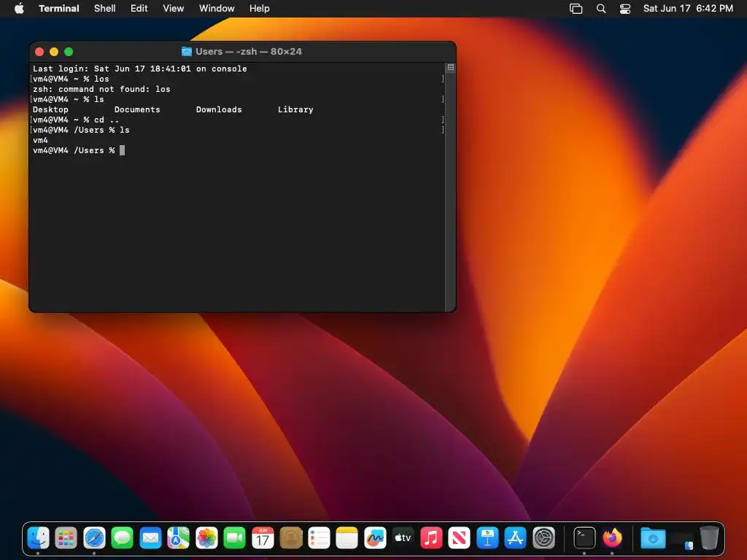Image resolution: width=747 pixels, height=560 pixels.
Task: Click the split pane button in Terminal
Action: (451, 68)
